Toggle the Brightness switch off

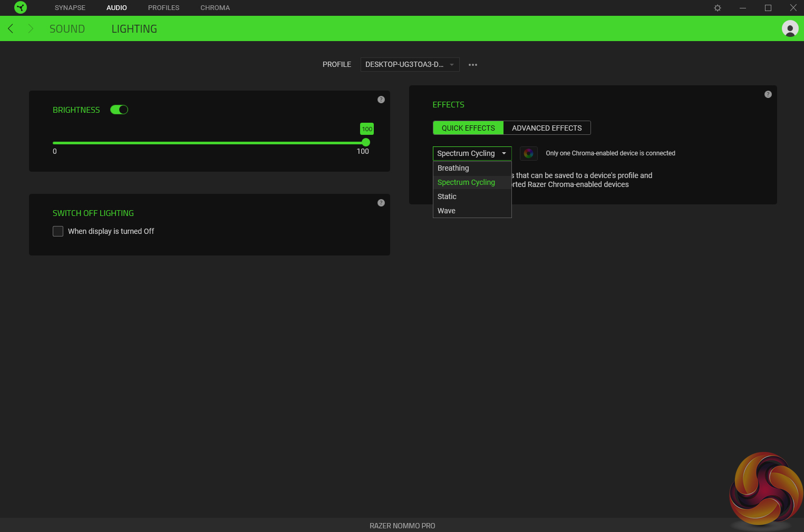click(x=119, y=110)
